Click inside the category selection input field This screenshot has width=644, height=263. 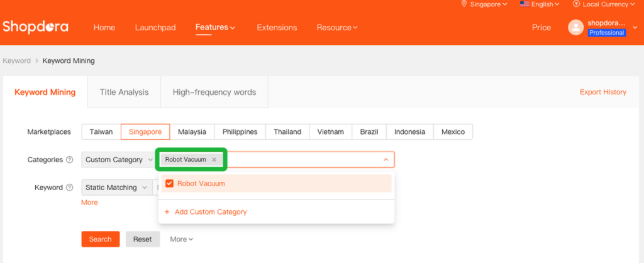point(302,160)
